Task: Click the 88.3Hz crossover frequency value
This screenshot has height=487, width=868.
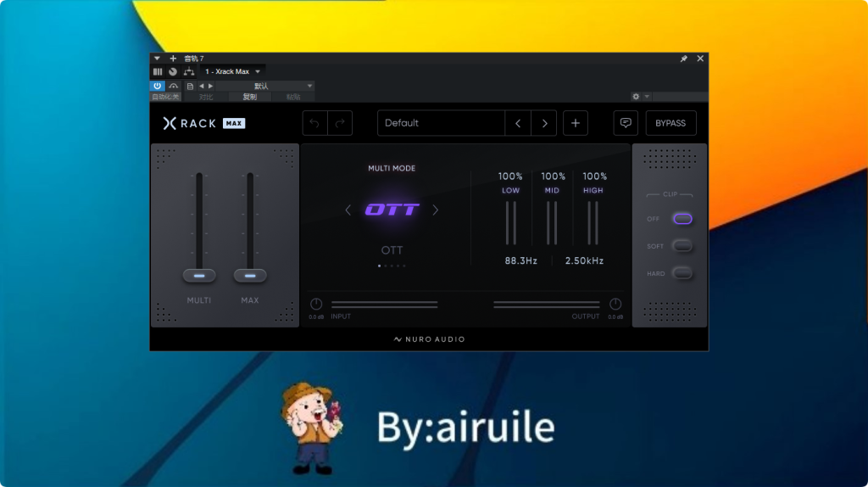Action: 521,260
